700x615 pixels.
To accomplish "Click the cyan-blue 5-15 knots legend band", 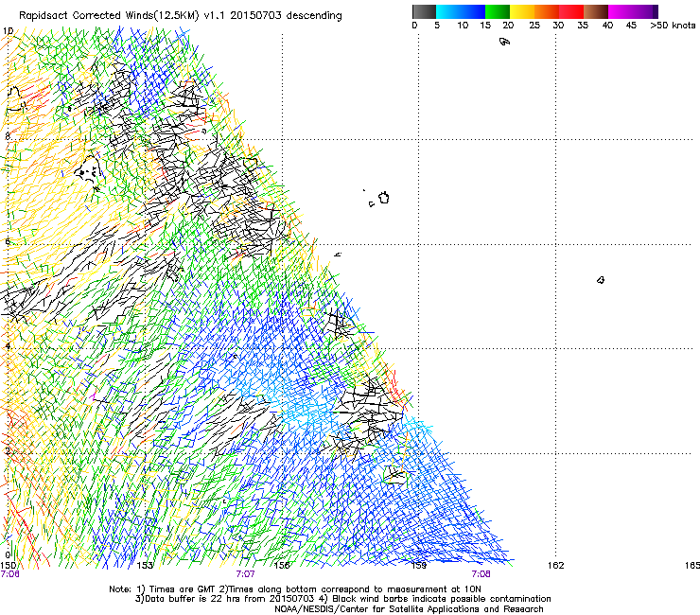I will coord(461,11).
